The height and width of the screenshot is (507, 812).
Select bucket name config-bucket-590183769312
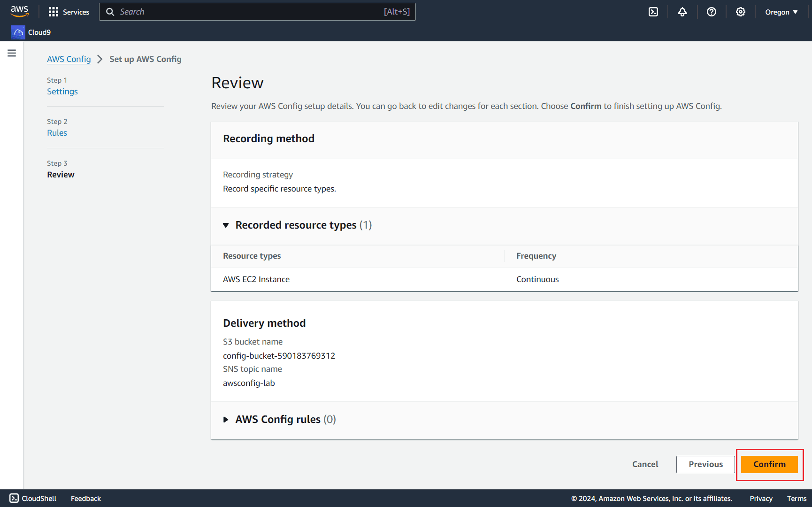(279, 356)
